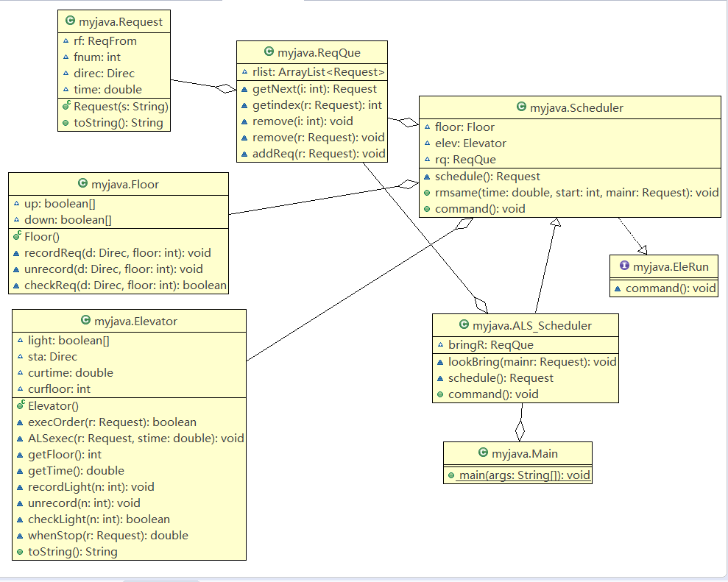Select the myjava.Elevator class title
Image resolution: width=728 pixels, height=582 pixels.
click(x=135, y=322)
